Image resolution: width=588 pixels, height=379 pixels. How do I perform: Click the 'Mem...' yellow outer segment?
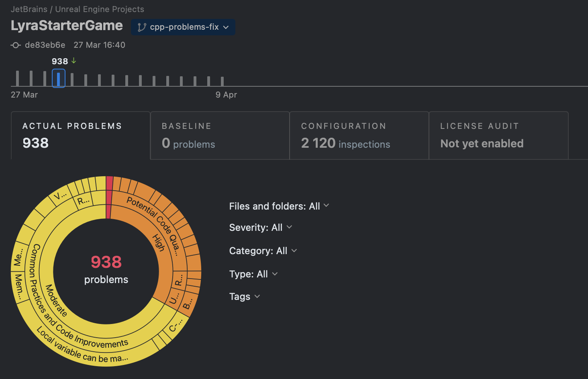click(x=18, y=287)
